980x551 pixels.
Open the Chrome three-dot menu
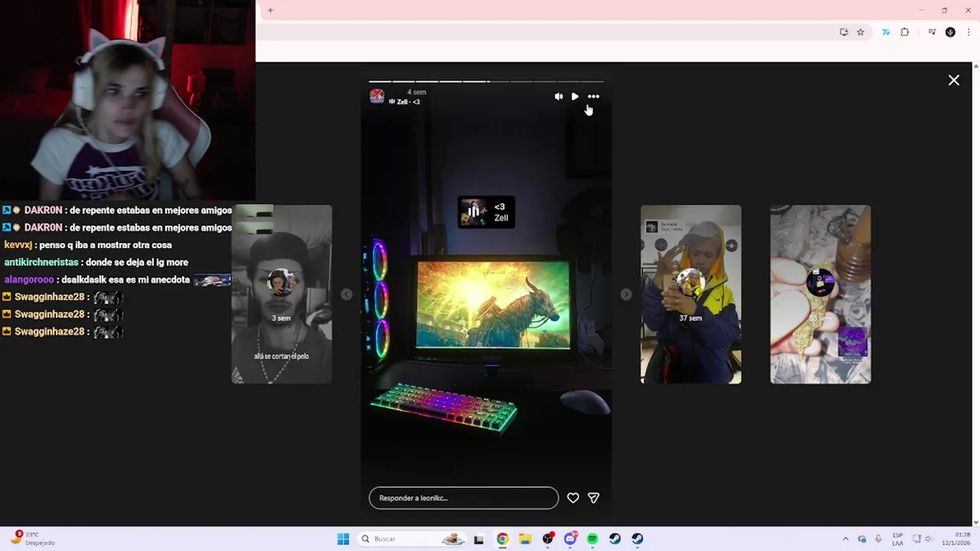(969, 32)
